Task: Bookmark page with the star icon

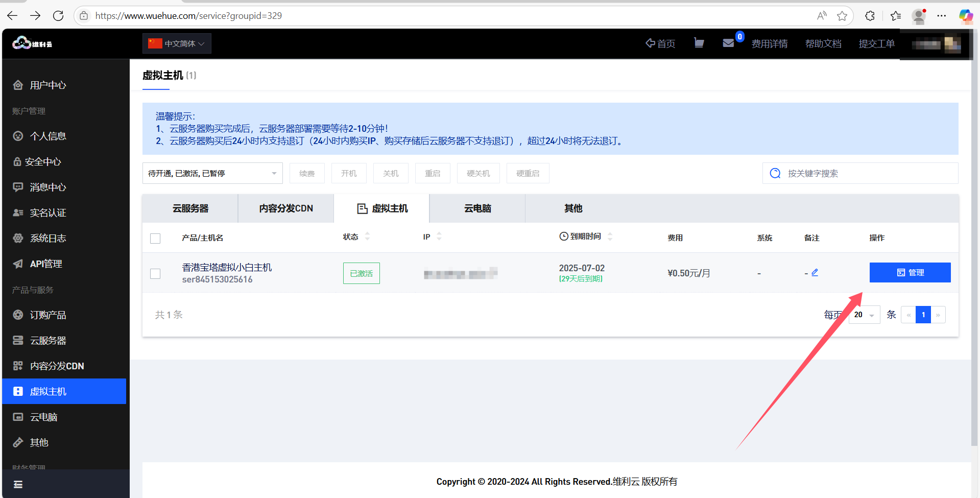Action: [x=842, y=16]
